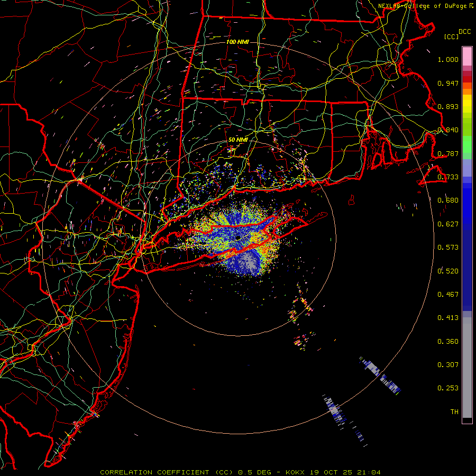
Task: Click the pink top of the color bar
Action: coord(467,57)
